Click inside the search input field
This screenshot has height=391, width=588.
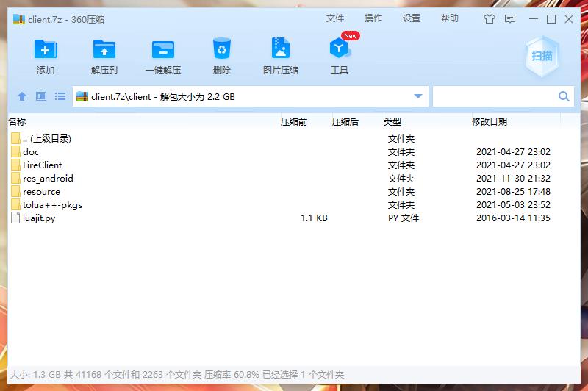tap(494, 96)
